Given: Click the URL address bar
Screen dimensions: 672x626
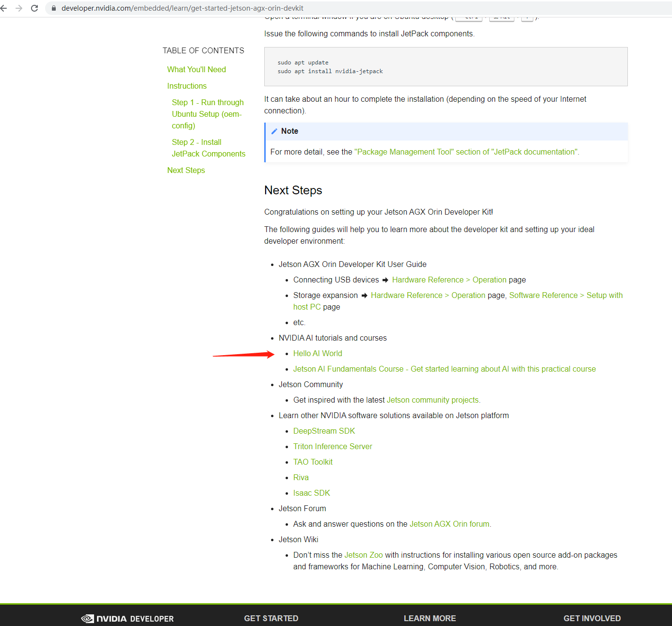Looking at the screenshot, I should 359,8.
